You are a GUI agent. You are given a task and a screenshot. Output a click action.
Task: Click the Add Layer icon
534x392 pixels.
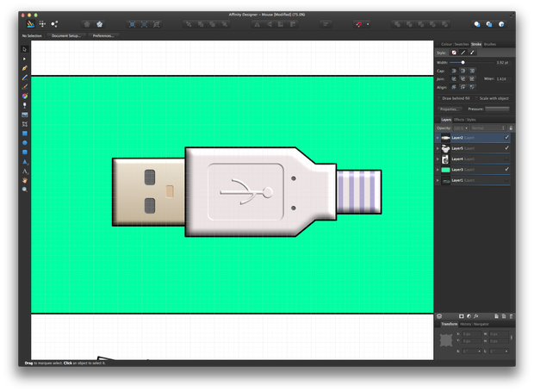click(x=496, y=316)
